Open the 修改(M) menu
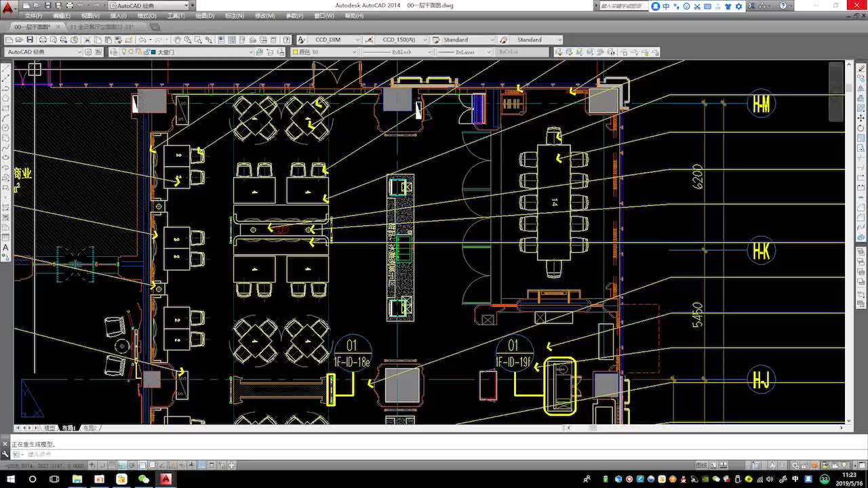This screenshot has height=488, width=868. [265, 16]
